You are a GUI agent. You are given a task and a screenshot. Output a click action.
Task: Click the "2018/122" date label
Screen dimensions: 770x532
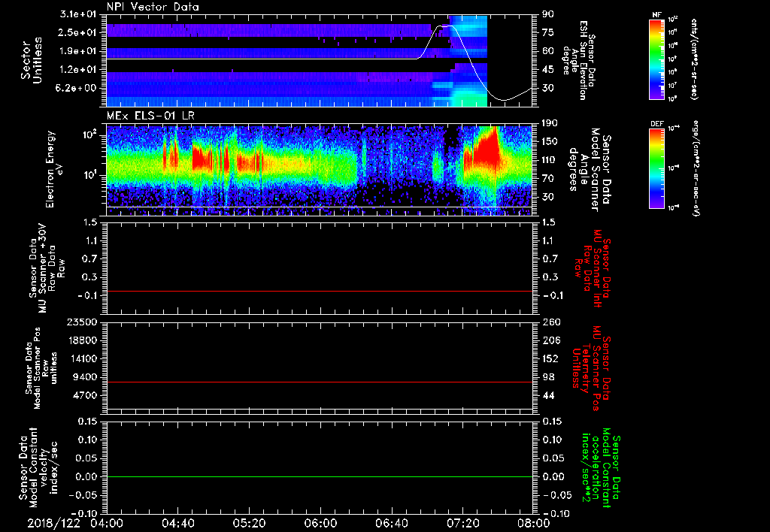(x=53, y=523)
